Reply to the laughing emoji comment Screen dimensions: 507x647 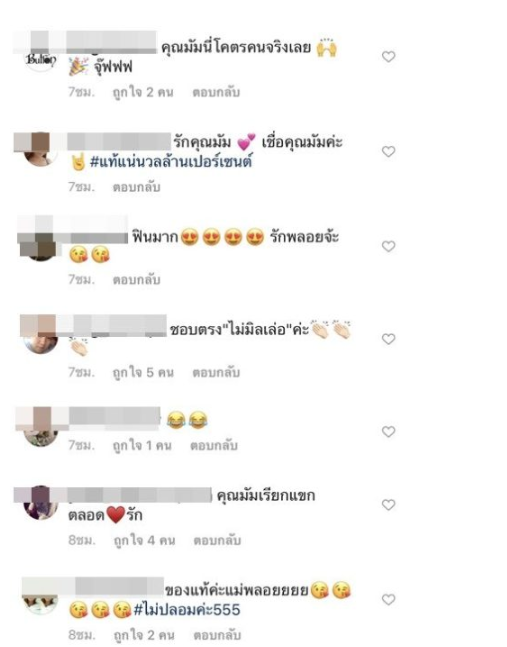214,446
